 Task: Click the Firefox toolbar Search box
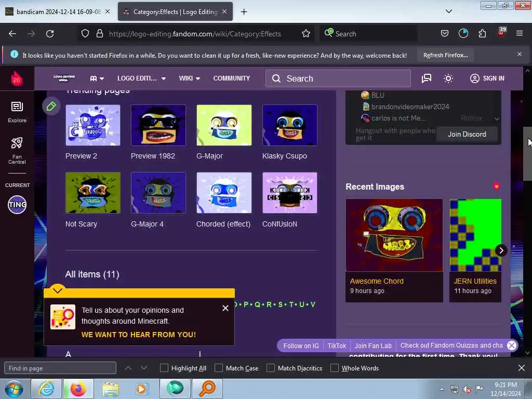368,34
